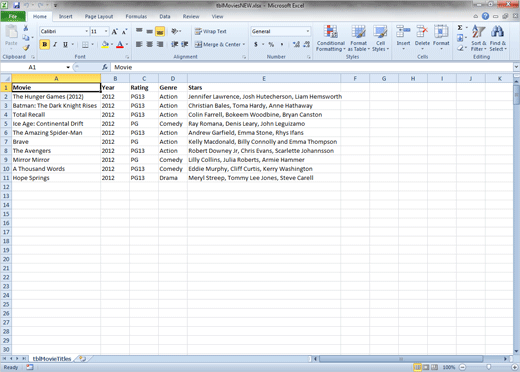Open Conditional Formatting menu

331,38
